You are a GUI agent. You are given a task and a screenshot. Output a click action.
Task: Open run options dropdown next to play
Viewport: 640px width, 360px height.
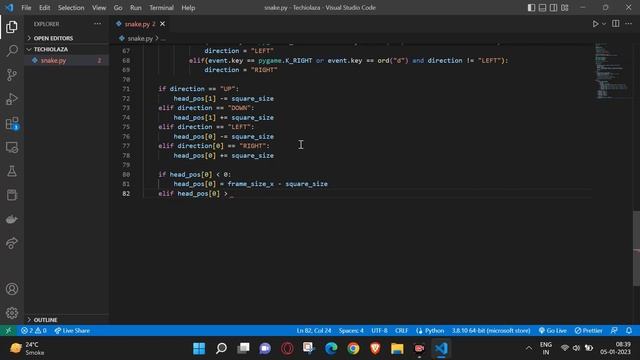click(604, 24)
